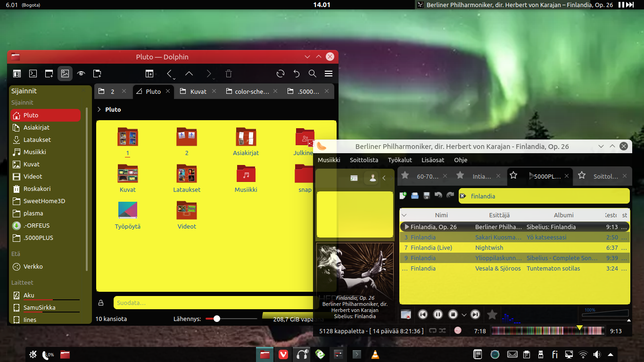Viewport: 644px width, 362px height.
Task: Toggle hidden files eye icon in Dolphin
Action: pos(81,74)
